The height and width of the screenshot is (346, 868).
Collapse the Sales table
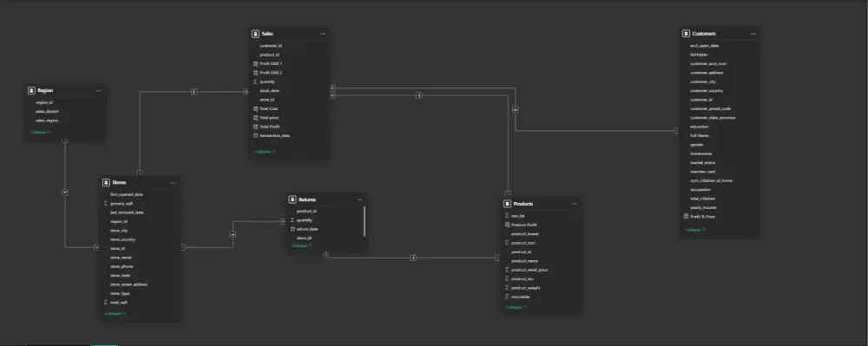point(265,152)
